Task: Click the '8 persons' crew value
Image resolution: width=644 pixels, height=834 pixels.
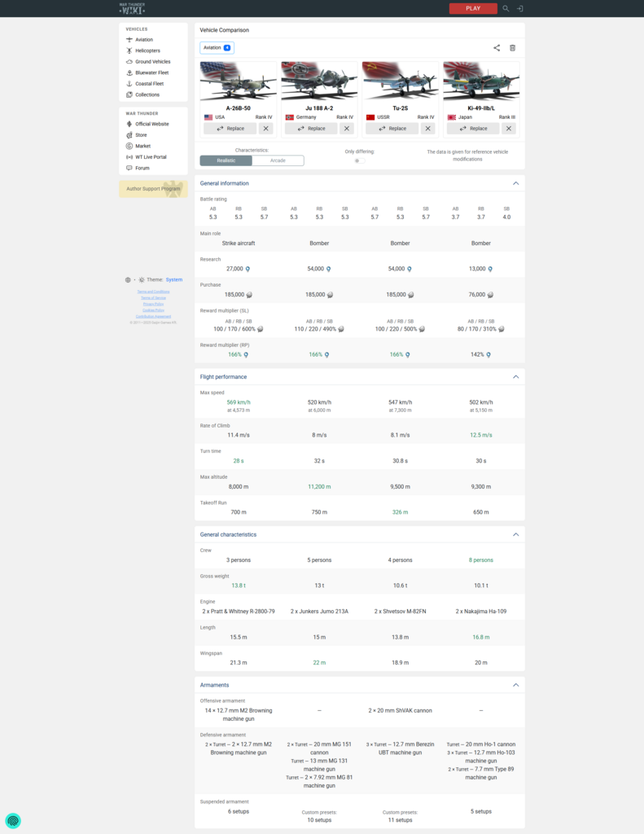Action: pyautogui.click(x=480, y=560)
